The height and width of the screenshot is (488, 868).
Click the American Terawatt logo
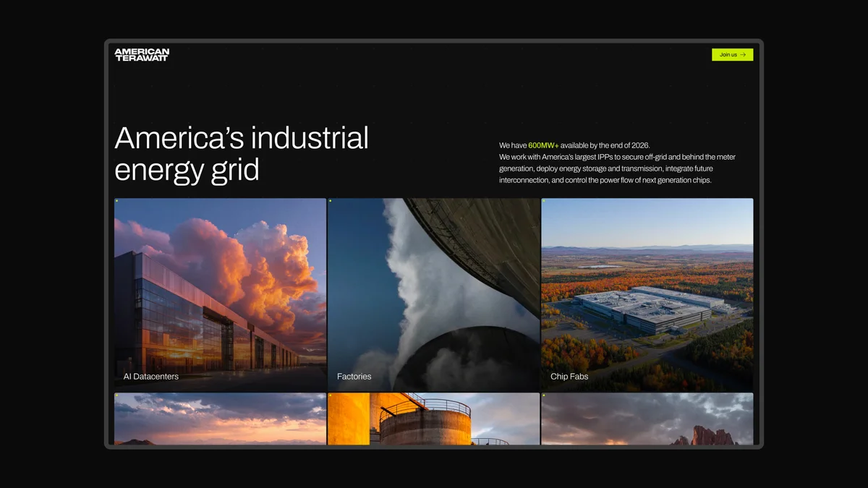click(142, 54)
